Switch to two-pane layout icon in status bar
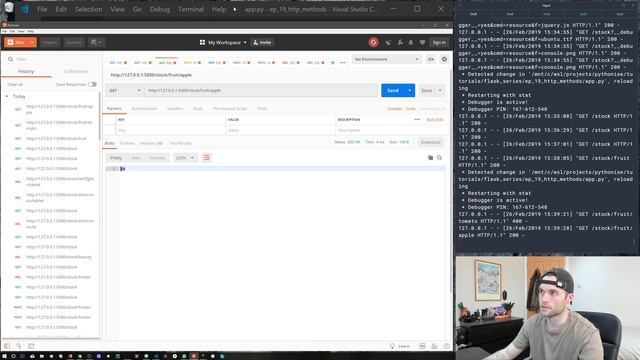640x360 pixels. [x=422, y=346]
